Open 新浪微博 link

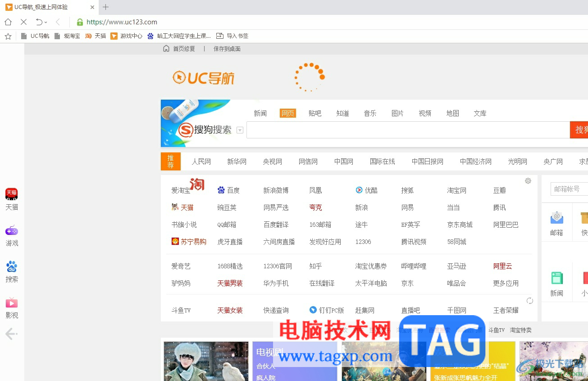[x=276, y=190]
